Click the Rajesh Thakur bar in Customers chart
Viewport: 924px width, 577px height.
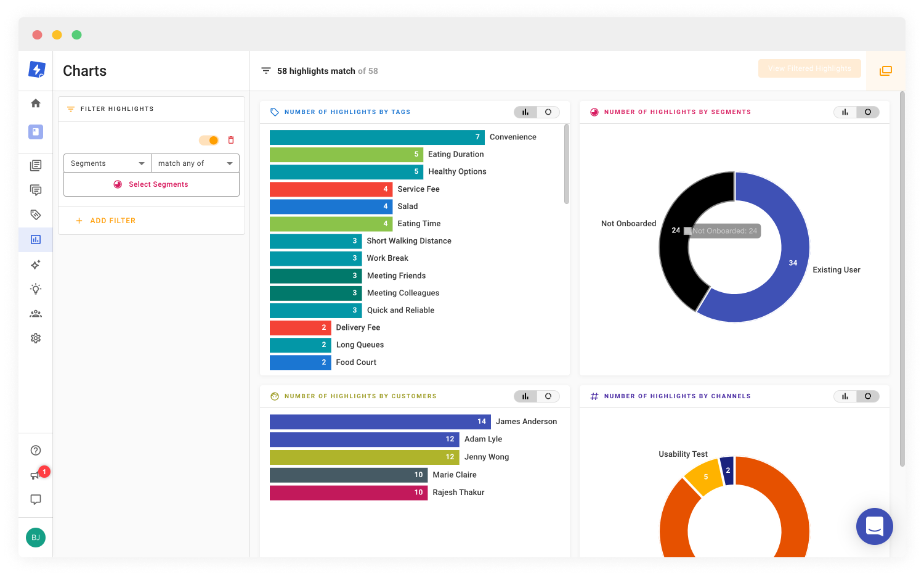point(349,493)
